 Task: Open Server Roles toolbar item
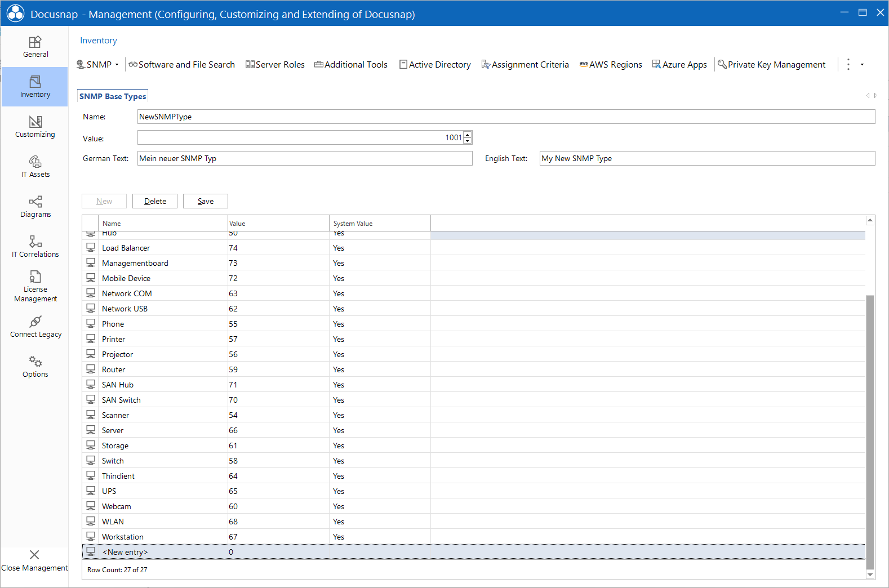275,65
